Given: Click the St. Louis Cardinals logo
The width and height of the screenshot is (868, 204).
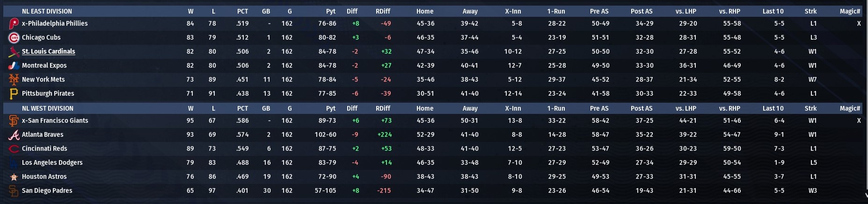Looking at the screenshot, I should pos(14,52).
